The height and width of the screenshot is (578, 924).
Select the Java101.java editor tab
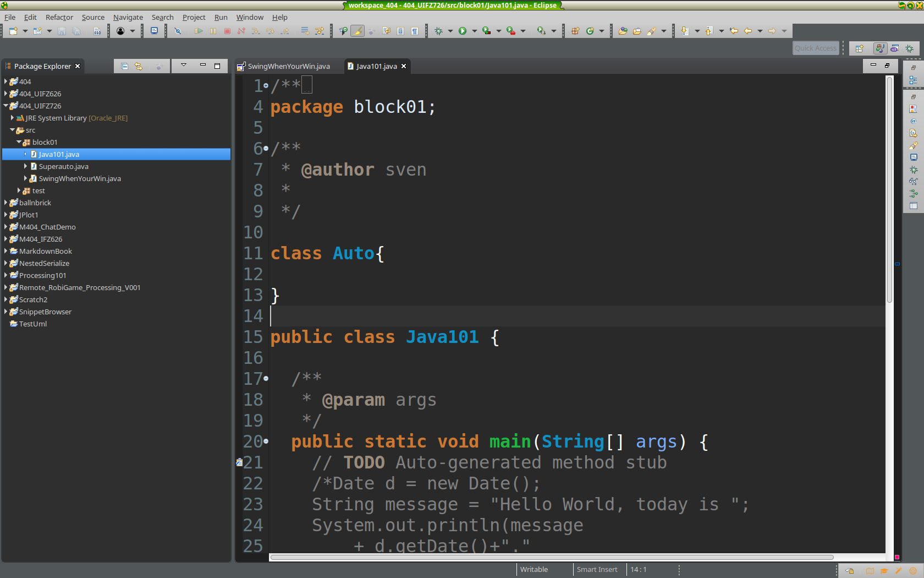pyautogui.click(x=377, y=66)
